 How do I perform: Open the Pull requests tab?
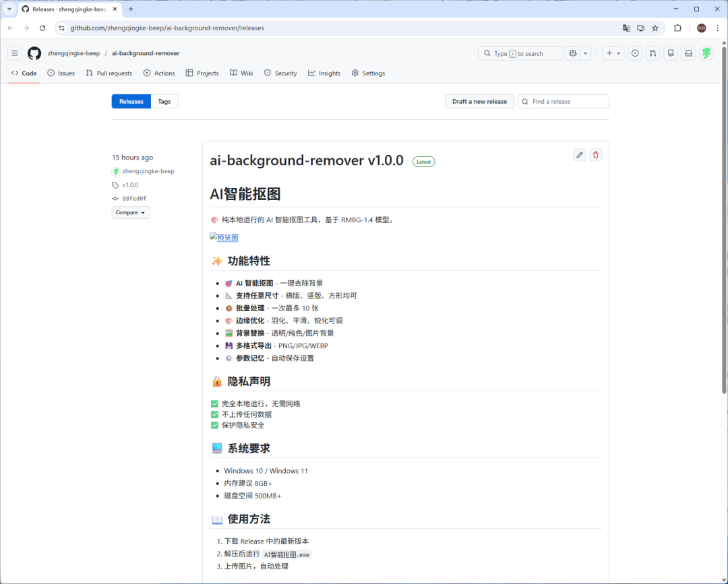coord(109,73)
